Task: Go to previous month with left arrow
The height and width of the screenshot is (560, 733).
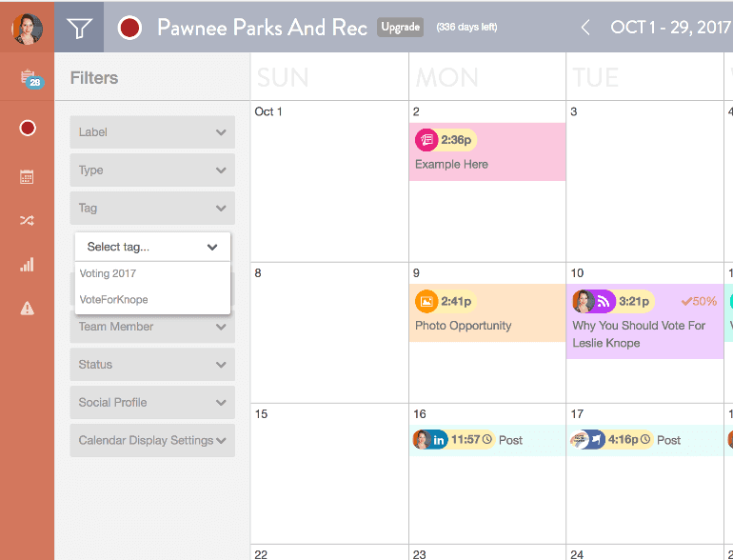Action: coord(585,28)
